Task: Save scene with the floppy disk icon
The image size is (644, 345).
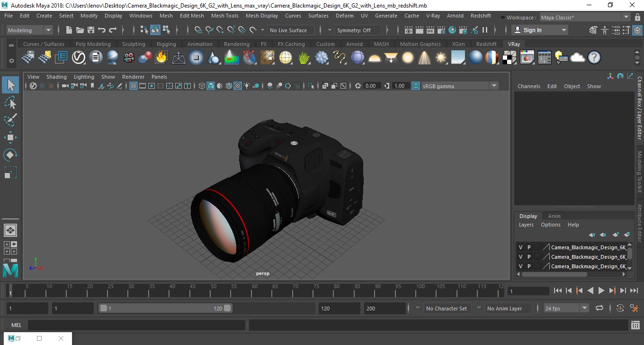Action: [x=91, y=30]
